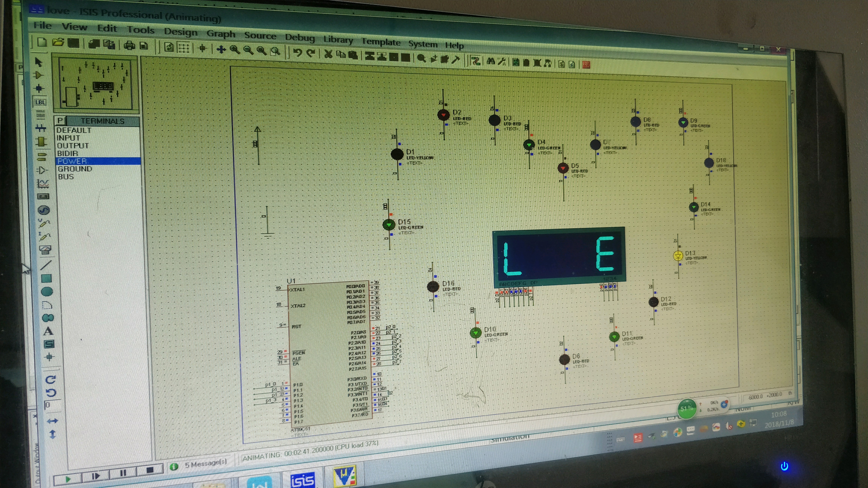The image size is (868, 488).
Task: Toggle the false origin crosshair
Action: tap(202, 49)
